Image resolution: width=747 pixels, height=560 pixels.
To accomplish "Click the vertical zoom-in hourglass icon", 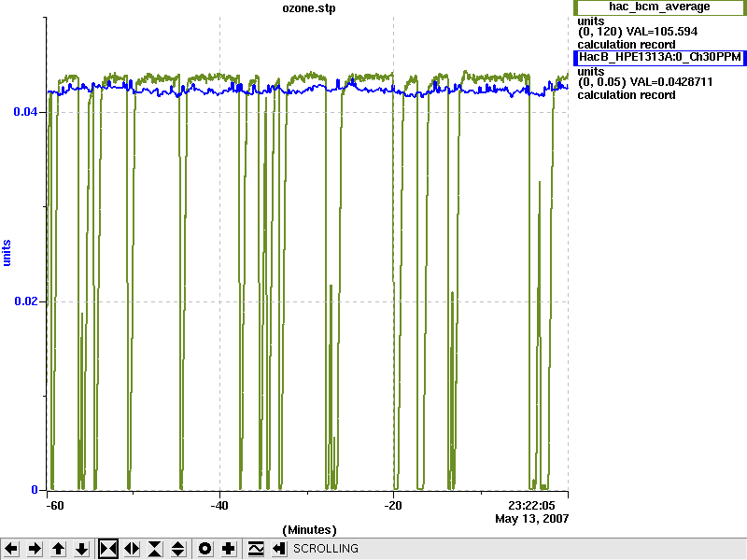I will click(155, 549).
